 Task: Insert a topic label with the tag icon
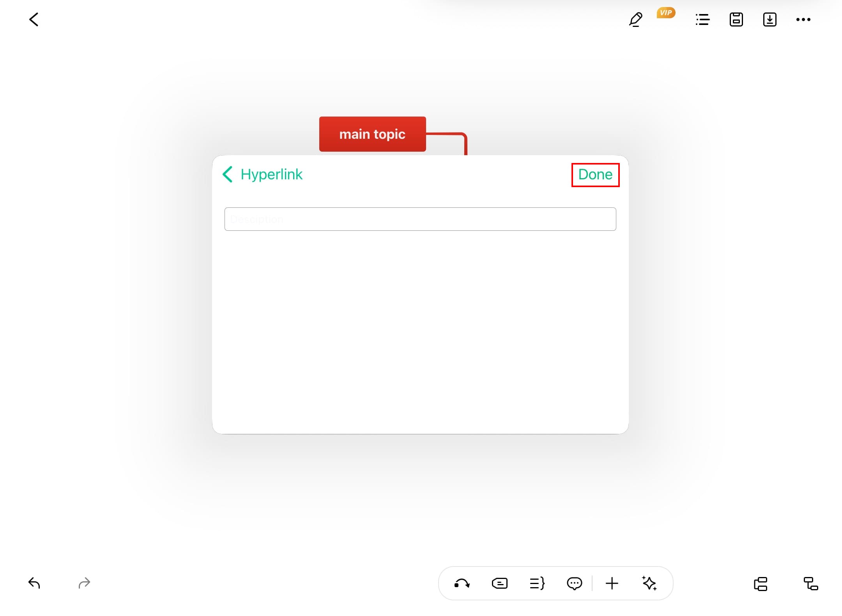click(500, 584)
